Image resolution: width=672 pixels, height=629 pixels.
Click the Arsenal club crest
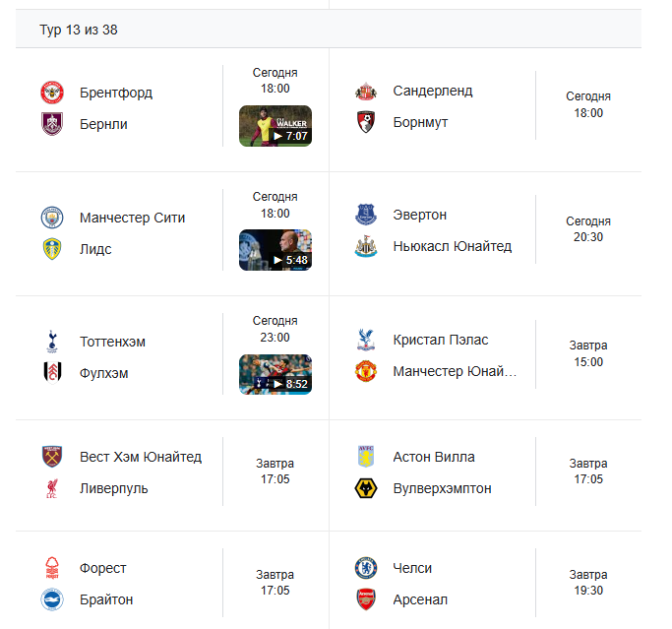coord(366,599)
